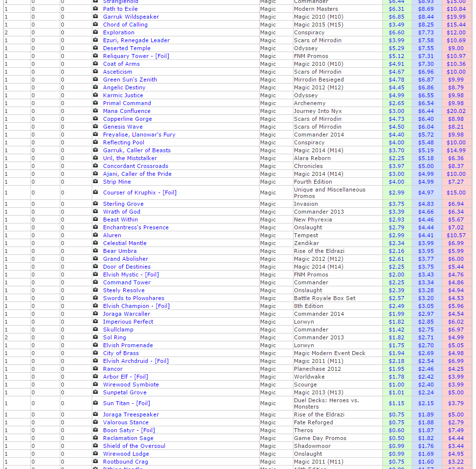Image resolution: width=476 pixels, height=469 pixels.
Task: Click camera icon beside Deserted Temple
Action: point(95,48)
